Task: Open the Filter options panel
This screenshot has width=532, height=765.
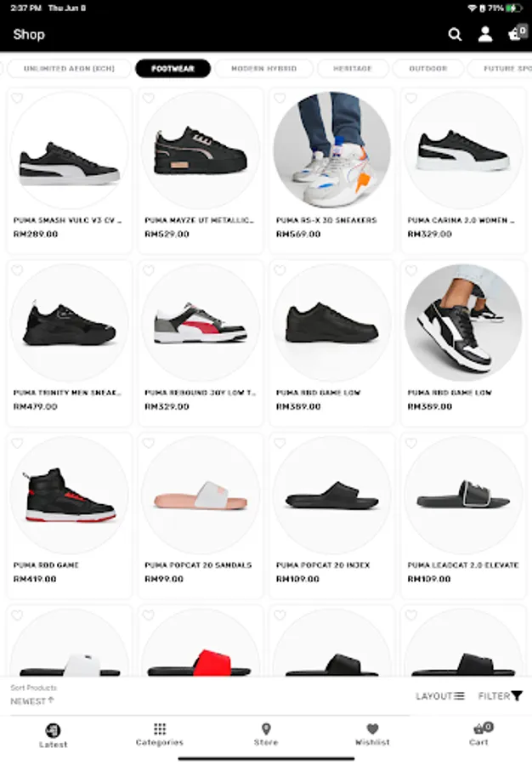Action: pyautogui.click(x=501, y=696)
